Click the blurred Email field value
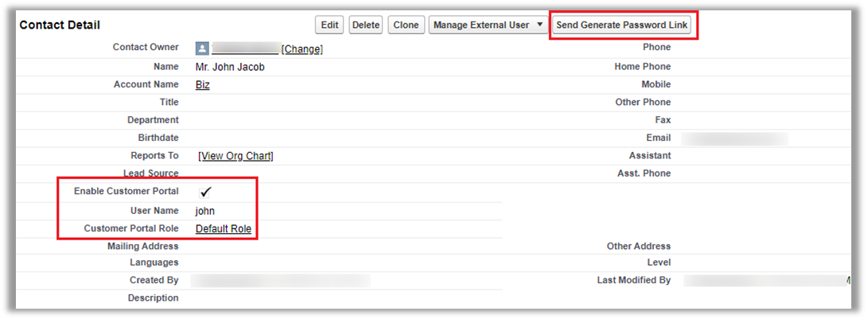Image resolution: width=868 pixels, height=319 pixels. (x=734, y=139)
